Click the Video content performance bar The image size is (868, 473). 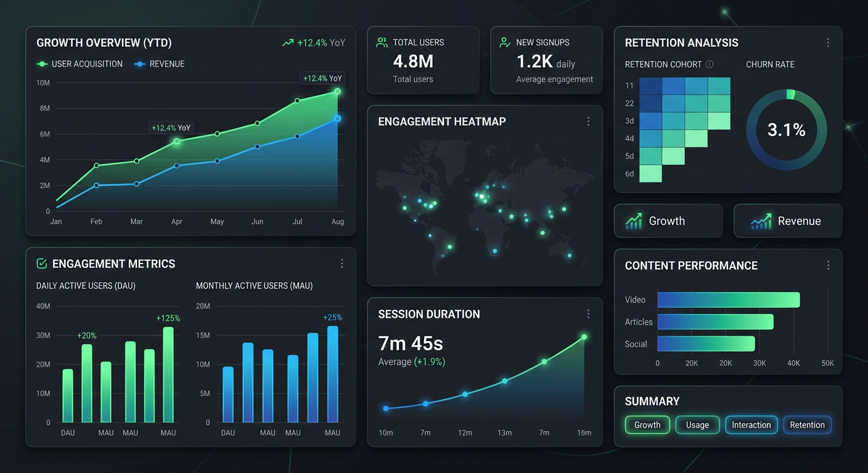(728, 300)
